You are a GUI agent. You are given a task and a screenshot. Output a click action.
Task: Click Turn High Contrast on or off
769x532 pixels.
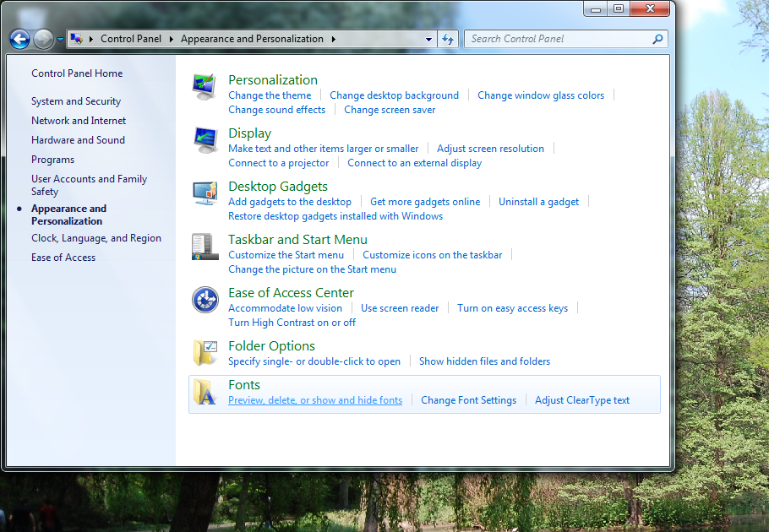[x=292, y=323]
